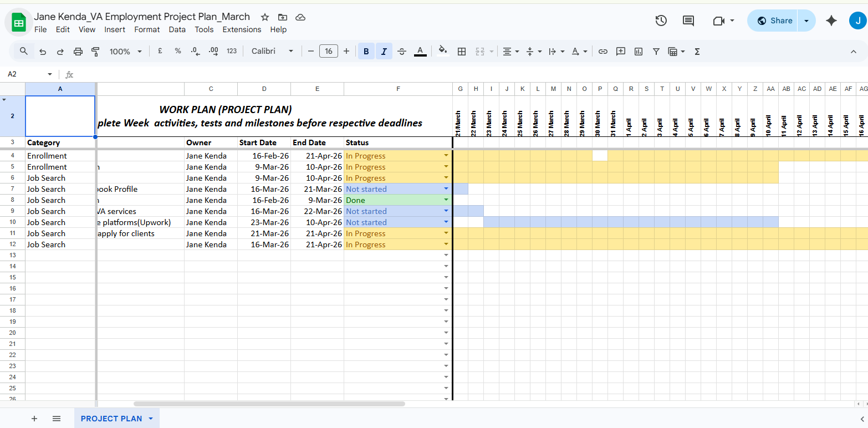Open Name box dropdown arrow

click(50, 74)
